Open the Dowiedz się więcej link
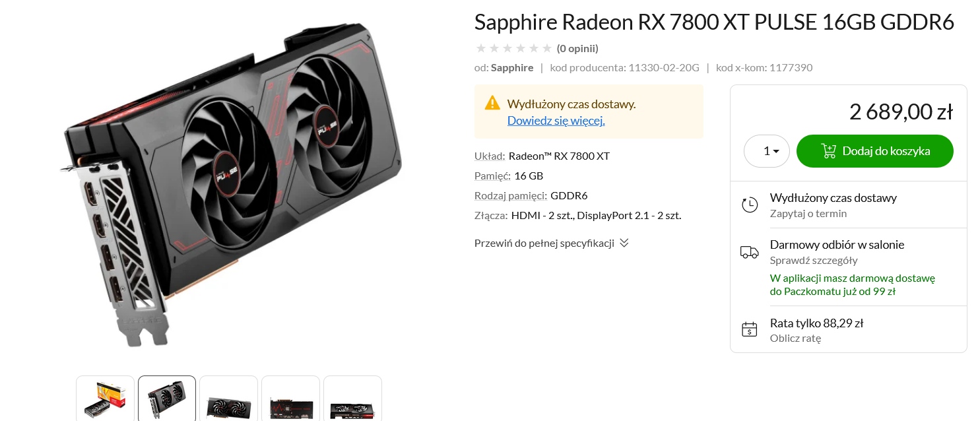 (x=556, y=121)
